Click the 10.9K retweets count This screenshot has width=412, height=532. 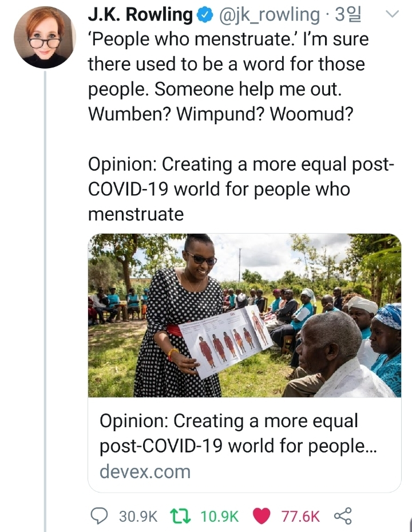[220, 517]
